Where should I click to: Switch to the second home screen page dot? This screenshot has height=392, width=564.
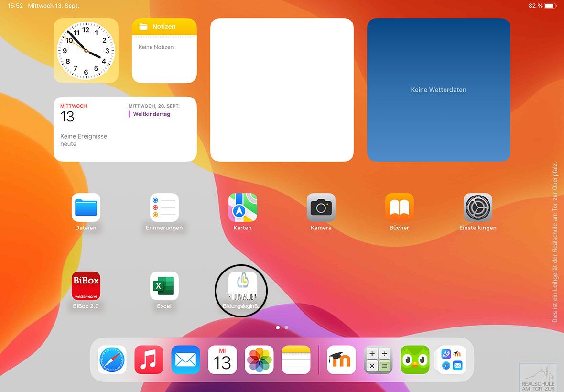tap(286, 328)
